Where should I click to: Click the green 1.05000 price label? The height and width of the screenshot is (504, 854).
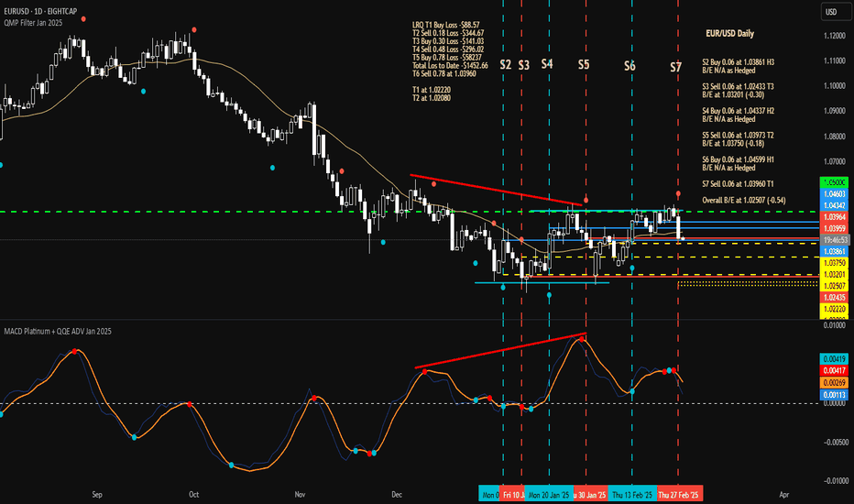834,182
